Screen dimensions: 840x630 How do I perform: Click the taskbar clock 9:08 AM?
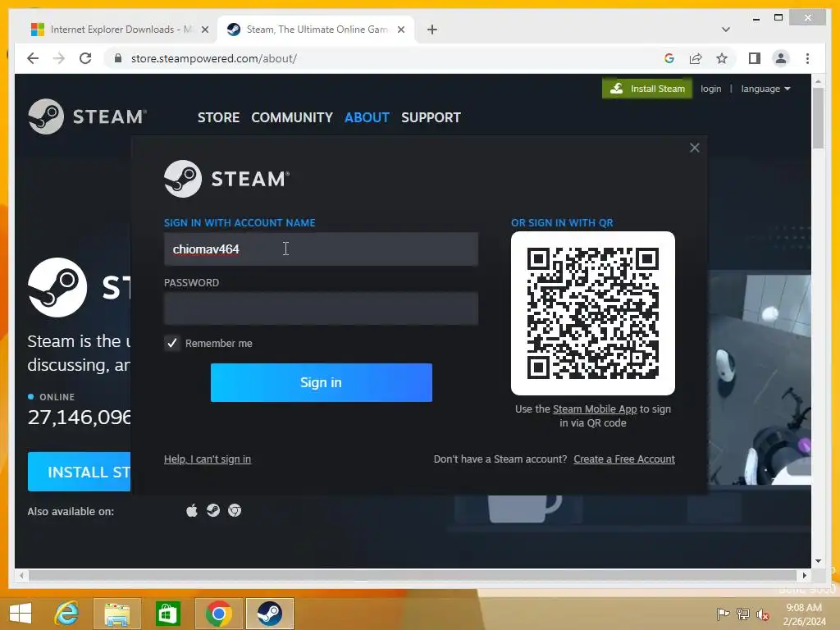pos(804,608)
